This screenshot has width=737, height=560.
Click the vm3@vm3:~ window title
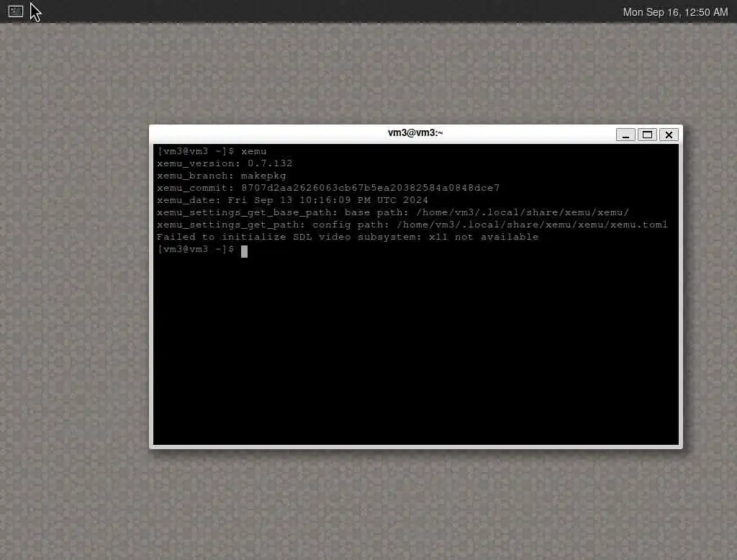tap(415, 133)
